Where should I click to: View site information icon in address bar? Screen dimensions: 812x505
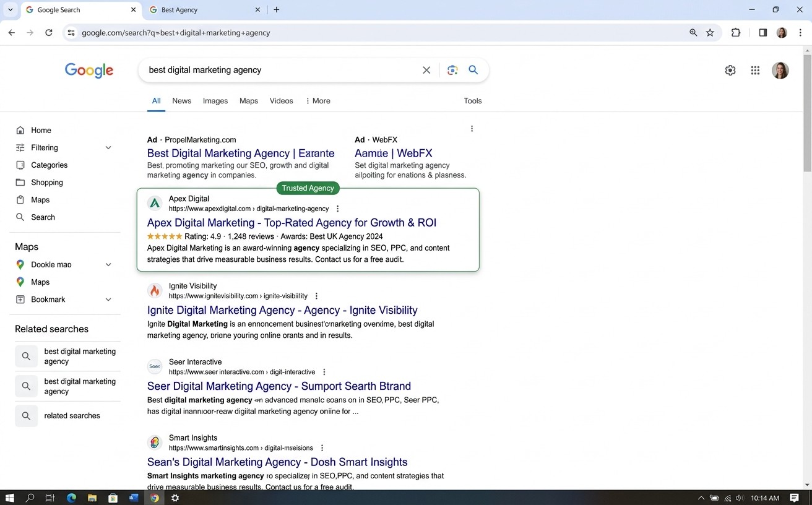click(71, 33)
